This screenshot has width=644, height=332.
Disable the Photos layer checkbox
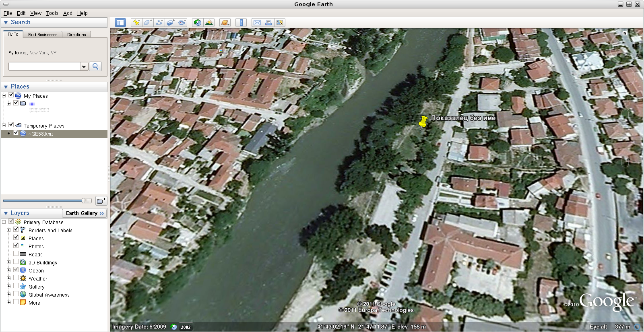pos(16,246)
